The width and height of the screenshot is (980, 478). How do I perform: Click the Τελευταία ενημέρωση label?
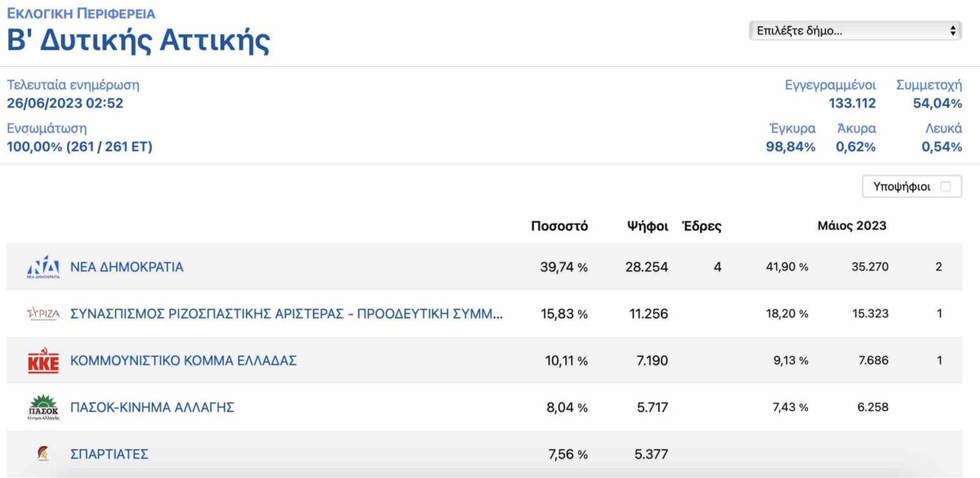(x=73, y=85)
